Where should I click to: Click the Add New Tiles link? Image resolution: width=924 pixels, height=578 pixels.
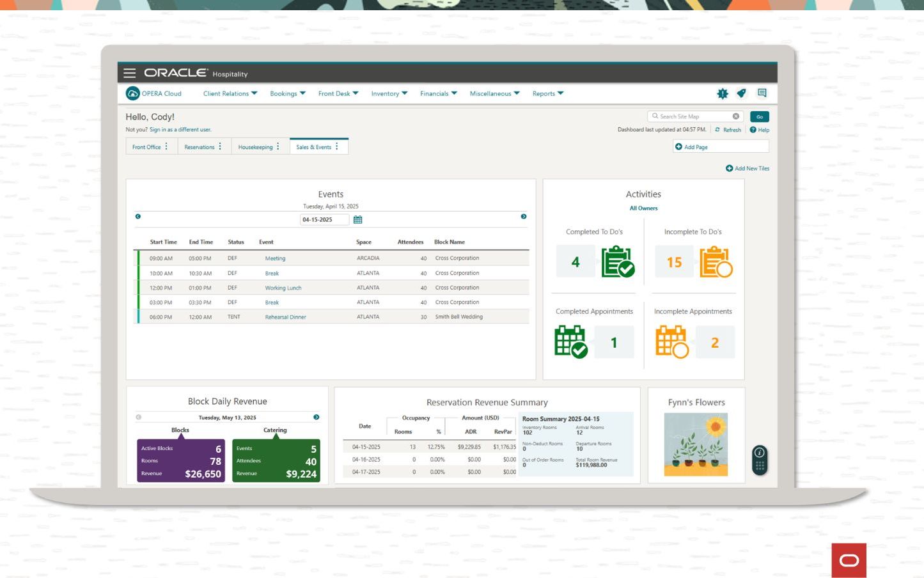point(747,169)
